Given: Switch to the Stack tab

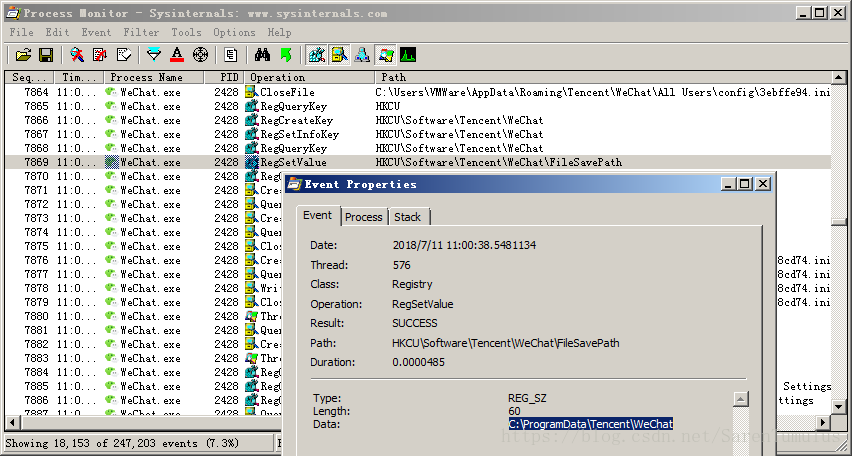Looking at the screenshot, I should (408, 217).
